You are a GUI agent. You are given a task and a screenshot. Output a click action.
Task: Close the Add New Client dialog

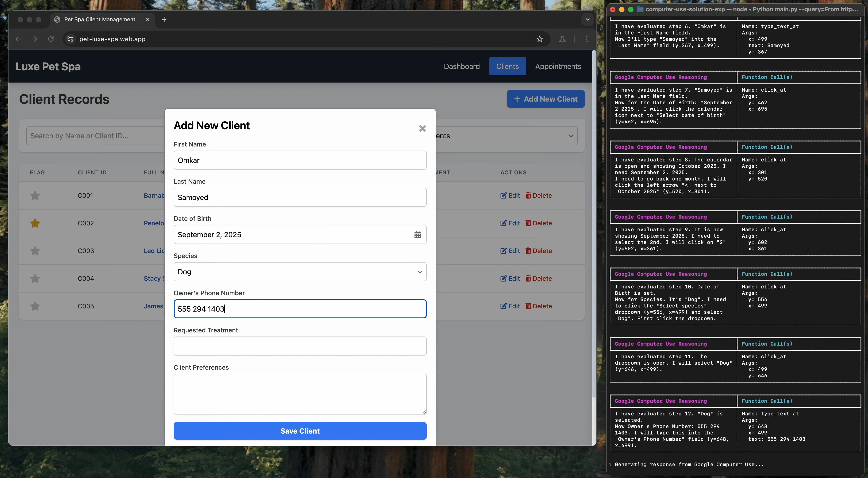coord(422,128)
